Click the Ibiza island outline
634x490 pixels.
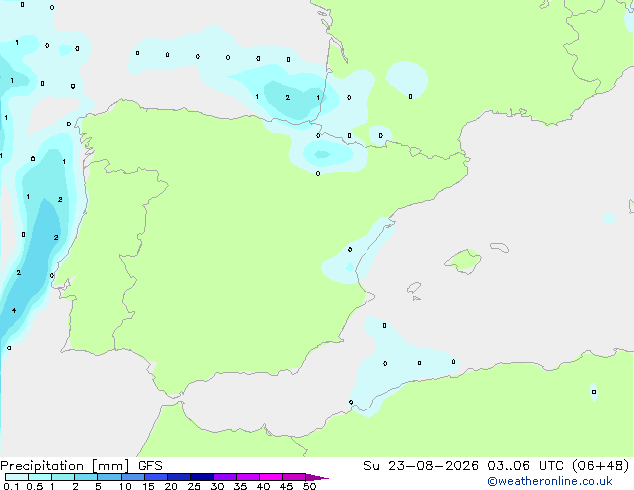(414, 288)
